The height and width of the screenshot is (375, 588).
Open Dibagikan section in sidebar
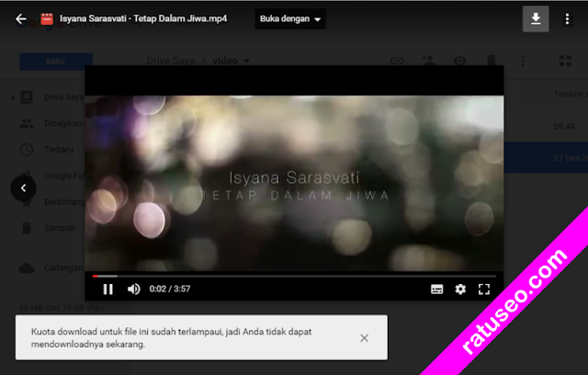tap(51, 123)
